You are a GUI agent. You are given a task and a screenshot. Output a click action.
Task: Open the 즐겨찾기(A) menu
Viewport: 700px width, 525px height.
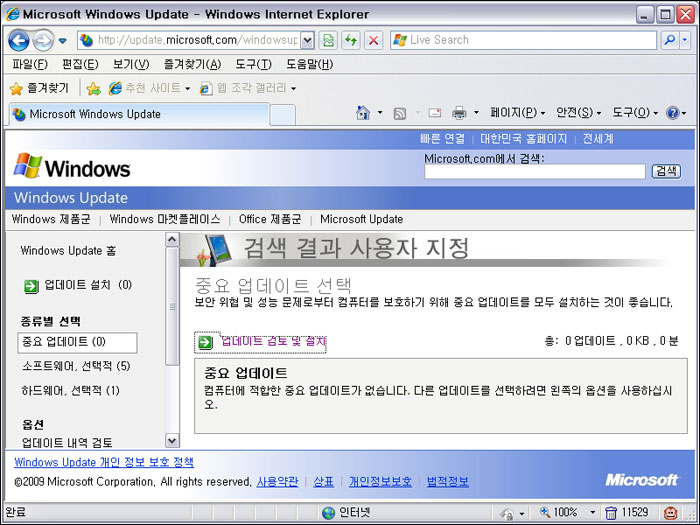pos(192,64)
